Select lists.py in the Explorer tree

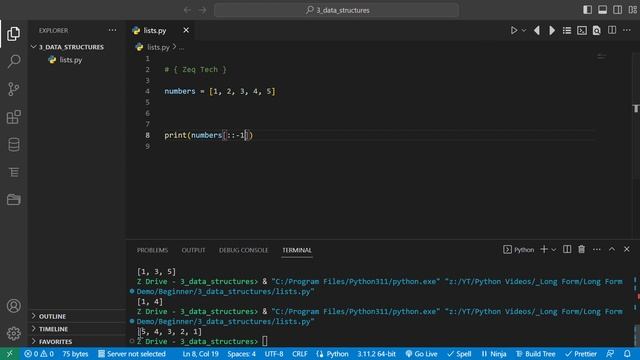pyautogui.click(x=71, y=60)
